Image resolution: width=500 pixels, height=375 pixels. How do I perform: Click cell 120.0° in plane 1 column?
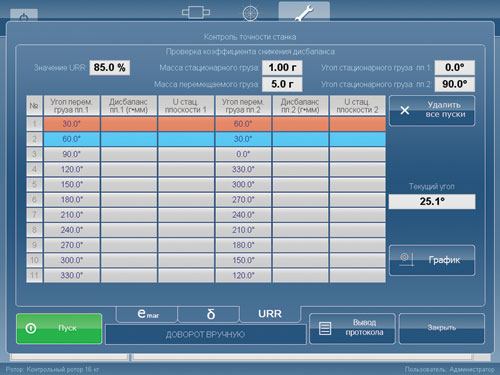pos(72,169)
